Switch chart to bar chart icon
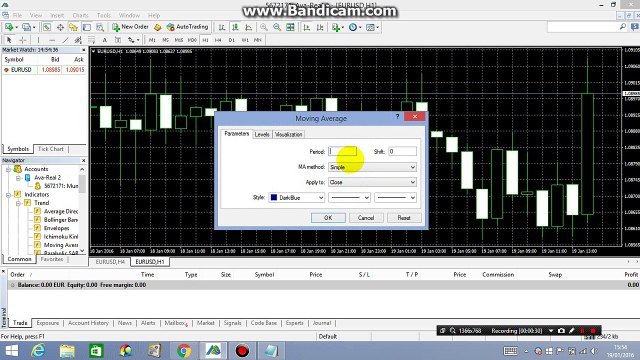Image resolution: width=640 pixels, height=360 pixels. pyautogui.click(x=222, y=27)
